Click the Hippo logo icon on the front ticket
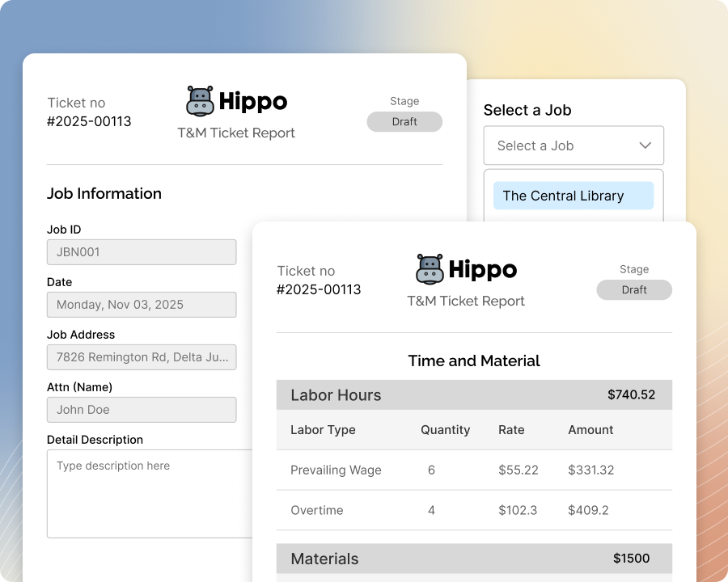The height and width of the screenshot is (582, 728). tap(430, 268)
